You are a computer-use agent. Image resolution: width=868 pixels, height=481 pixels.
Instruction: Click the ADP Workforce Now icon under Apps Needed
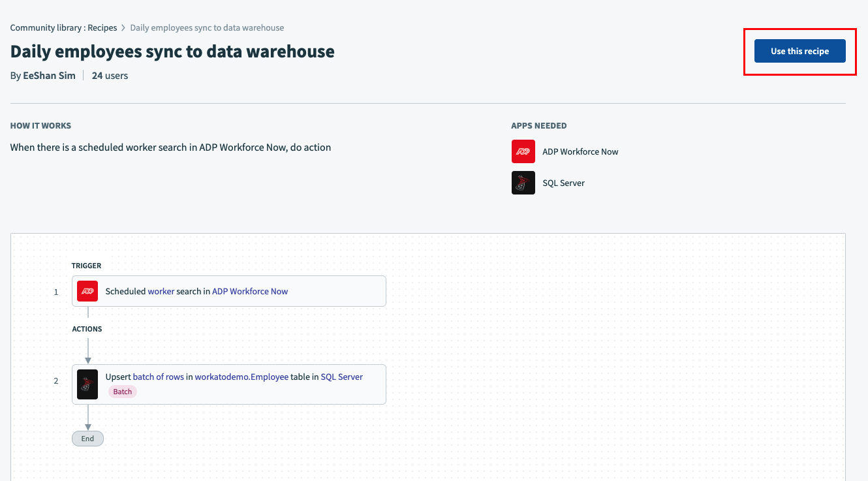pyautogui.click(x=523, y=151)
